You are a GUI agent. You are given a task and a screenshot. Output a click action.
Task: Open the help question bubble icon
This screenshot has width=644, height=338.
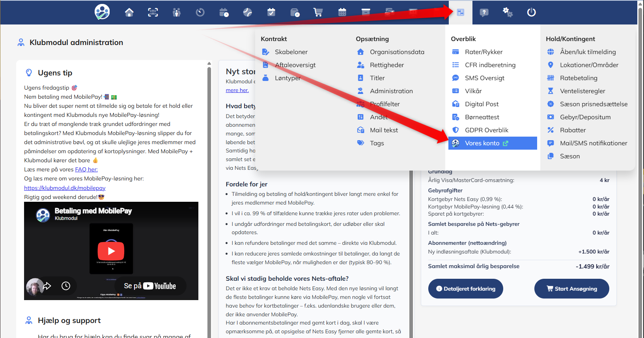(x=484, y=12)
